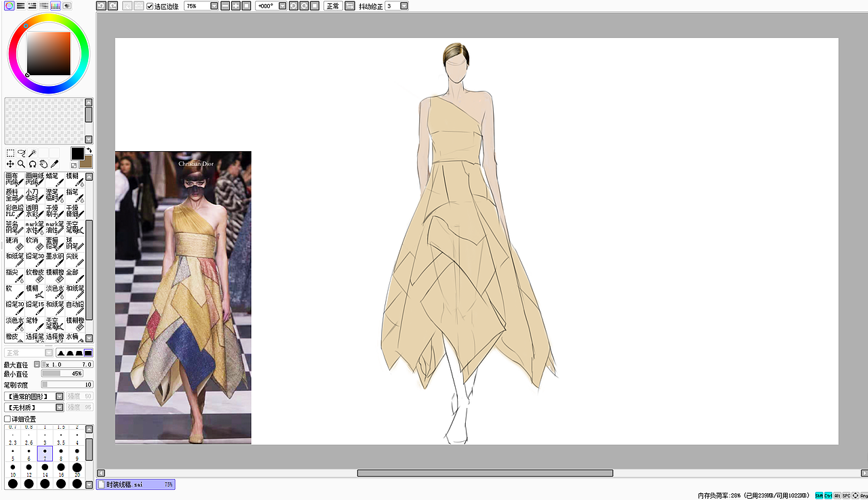
Task: Click the 最小直径 45% slider
Action: [x=62, y=373]
